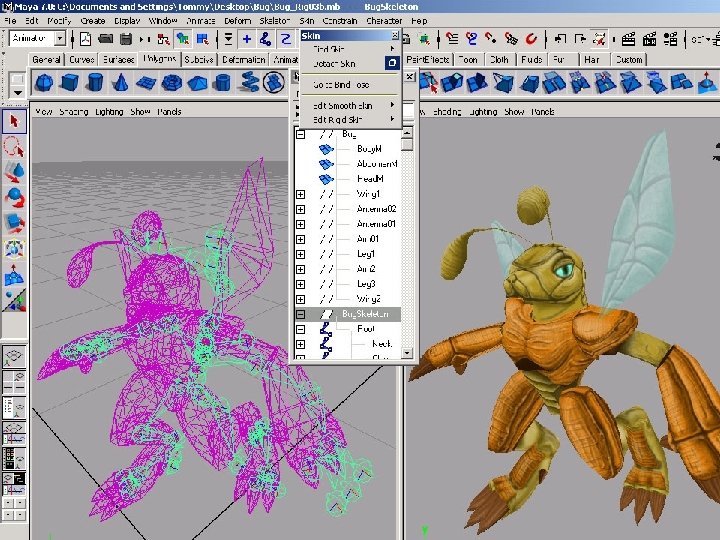Create a polygon pipe from shelf
Image resolution: width=720 pixels, height=540 pixels.
[222, 83]
